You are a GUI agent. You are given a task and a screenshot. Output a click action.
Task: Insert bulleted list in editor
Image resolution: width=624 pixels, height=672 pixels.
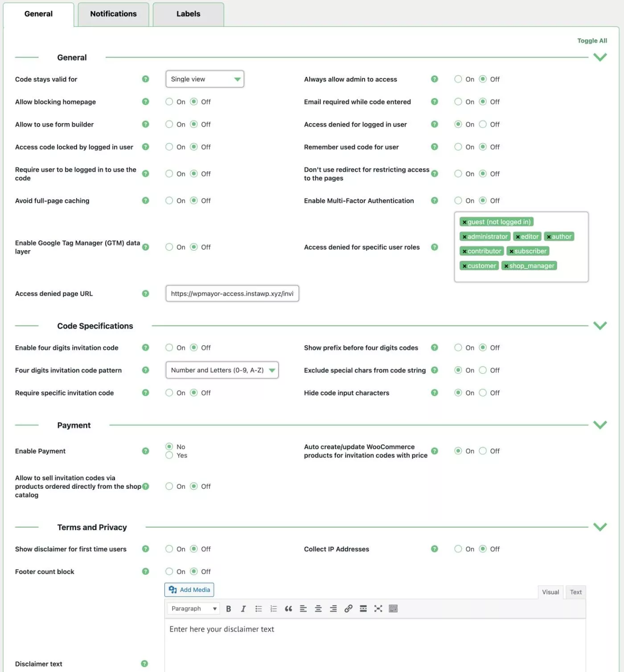click(259, 609)
